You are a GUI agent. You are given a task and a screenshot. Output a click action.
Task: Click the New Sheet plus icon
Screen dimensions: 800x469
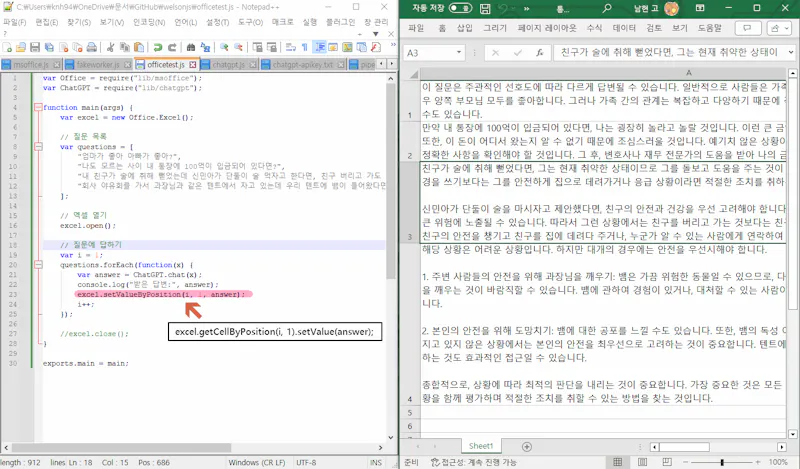527,447
